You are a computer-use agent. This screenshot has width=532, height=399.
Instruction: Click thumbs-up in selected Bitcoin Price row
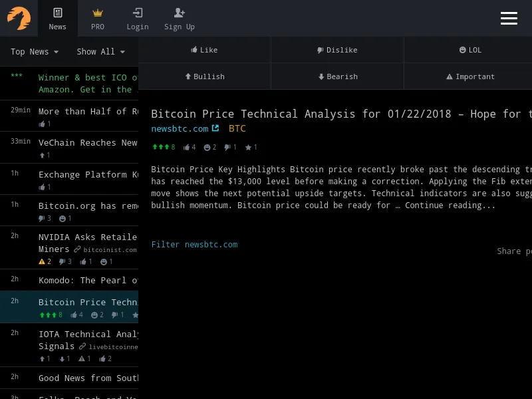coord(74,315)
